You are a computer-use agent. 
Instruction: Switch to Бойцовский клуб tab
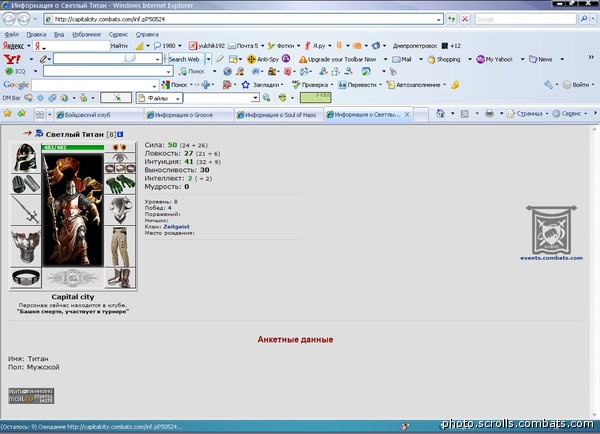click(99, 115)
